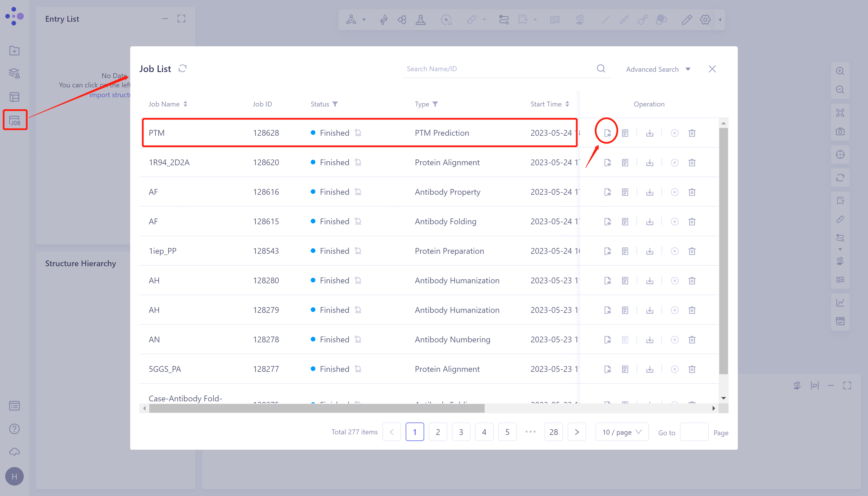Open the 10 / page size dropdown
This screenshot has height=496, width=868.
pyautogui.click(x=622, y=432)
